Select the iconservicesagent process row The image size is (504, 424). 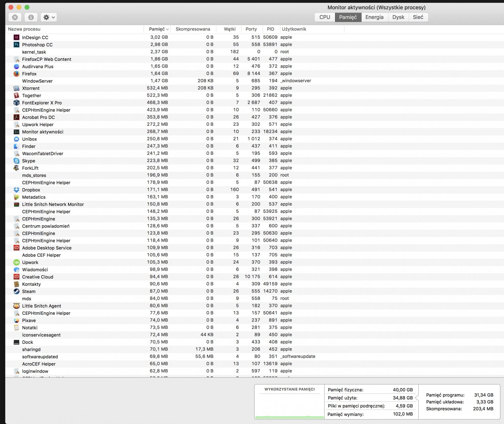tap(255, 335)
